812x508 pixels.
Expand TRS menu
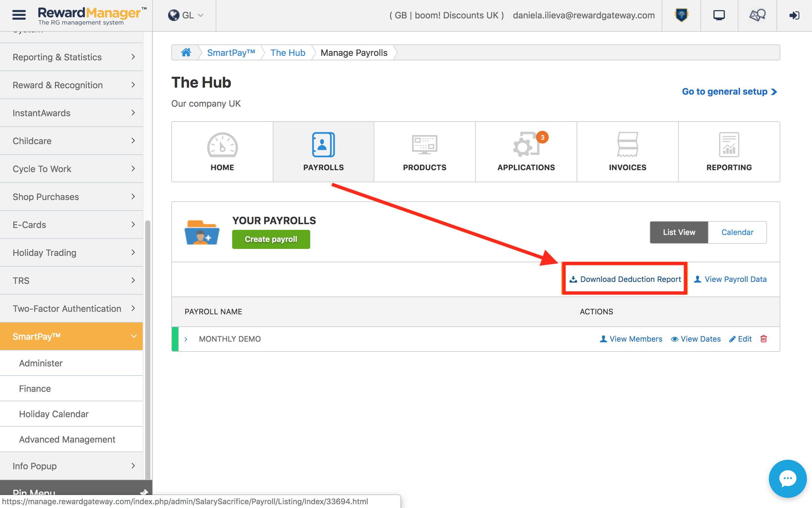tap(71, 280)
